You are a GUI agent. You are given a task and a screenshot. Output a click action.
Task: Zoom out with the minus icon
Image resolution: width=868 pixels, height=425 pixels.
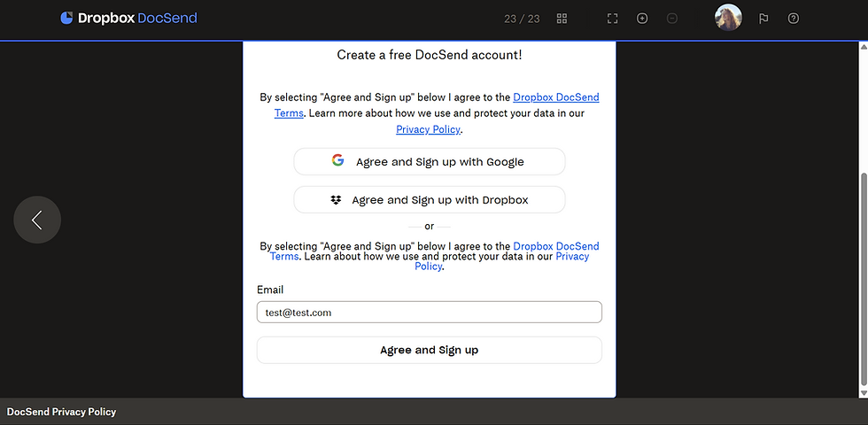coord(672,19)
